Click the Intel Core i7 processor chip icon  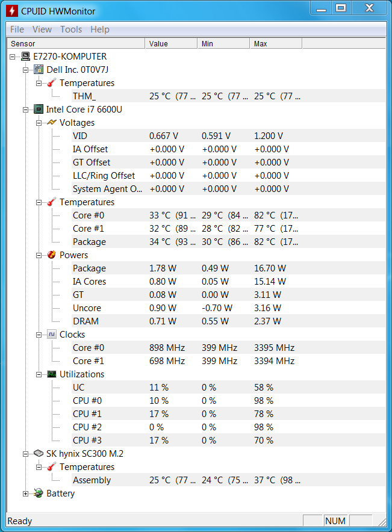coord(39,110)
